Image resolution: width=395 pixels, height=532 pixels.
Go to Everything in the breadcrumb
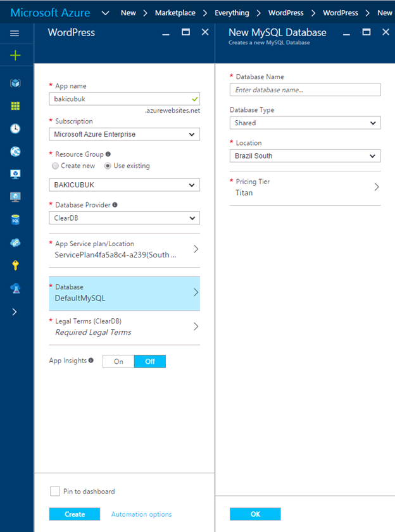232,13
